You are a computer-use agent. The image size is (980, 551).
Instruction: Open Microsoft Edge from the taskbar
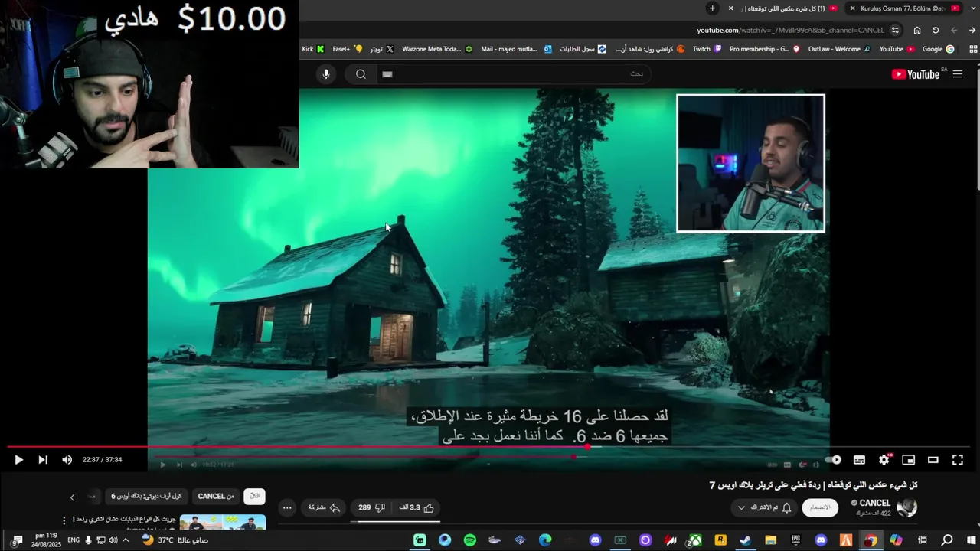[545, 540]
